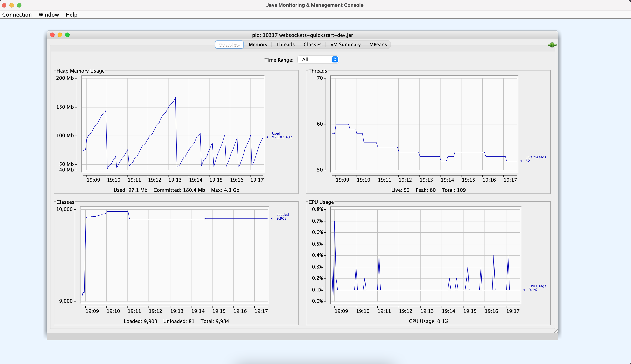Switch to the Threads tab

pos(285,45)
